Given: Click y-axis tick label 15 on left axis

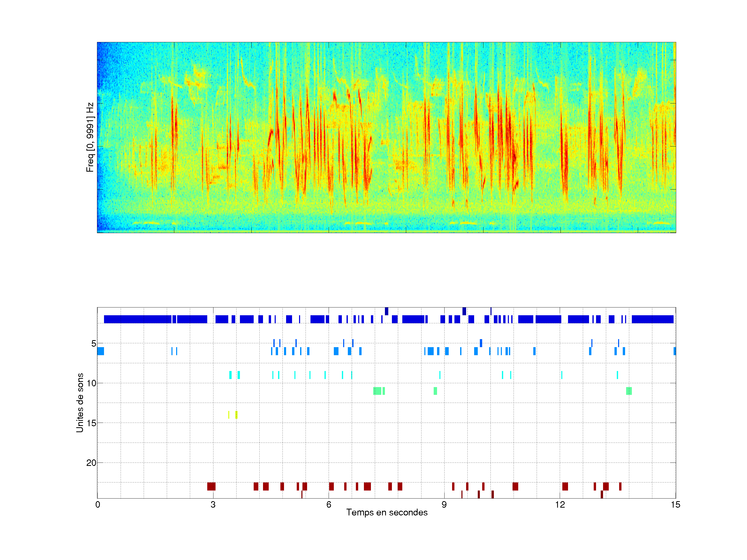Looking at the screenshot, I should pos(92,423).
